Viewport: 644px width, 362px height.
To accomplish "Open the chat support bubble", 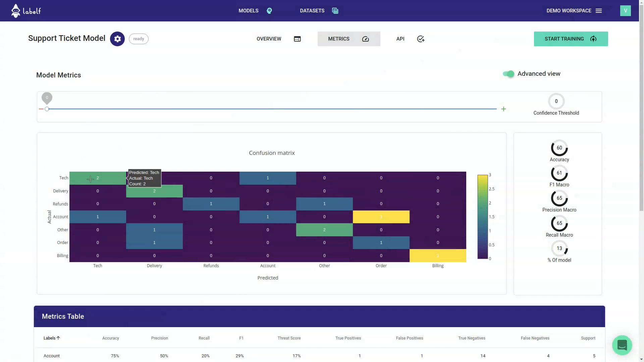I will coord(622,345).
